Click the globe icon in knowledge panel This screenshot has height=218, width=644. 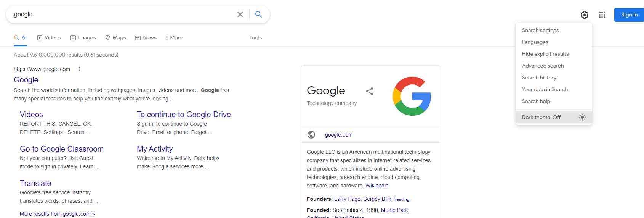tap(311, 135)
